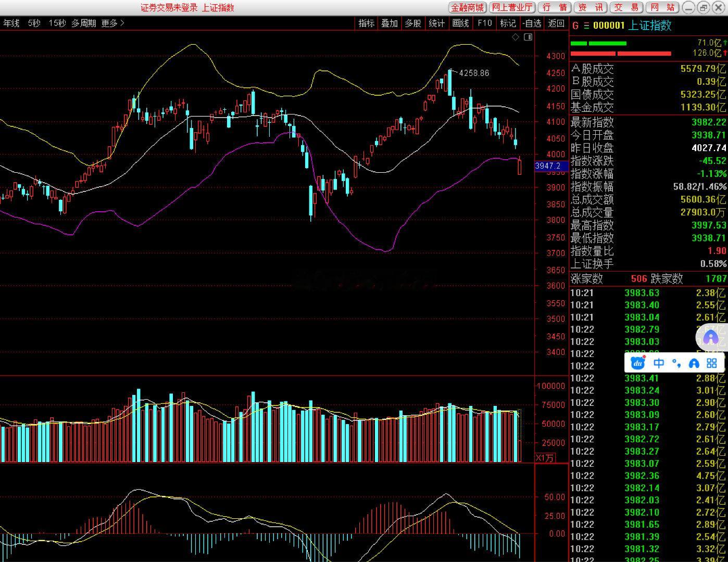Toggle punctuation mode in the input method bar

676,363
